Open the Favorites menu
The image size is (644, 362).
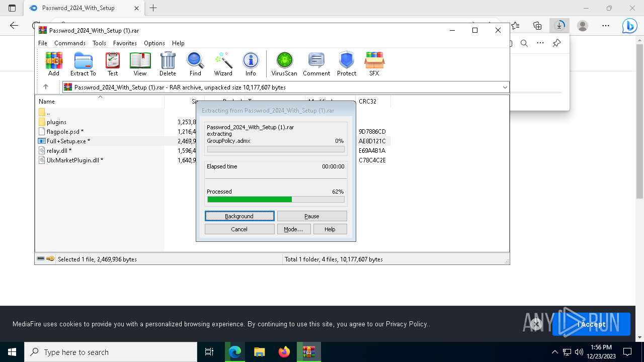pyautogui.click(x=125, y=43)
